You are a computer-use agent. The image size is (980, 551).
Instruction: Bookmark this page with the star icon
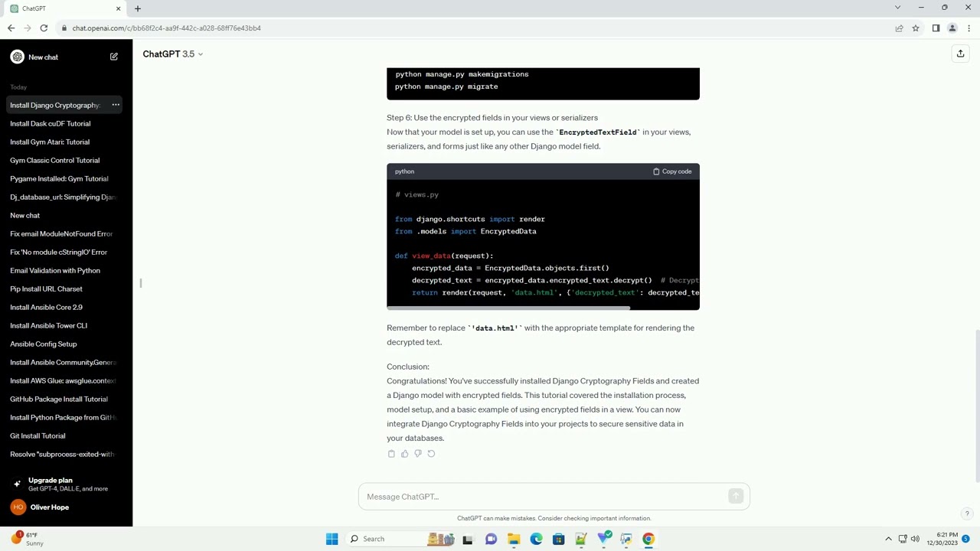916,28
